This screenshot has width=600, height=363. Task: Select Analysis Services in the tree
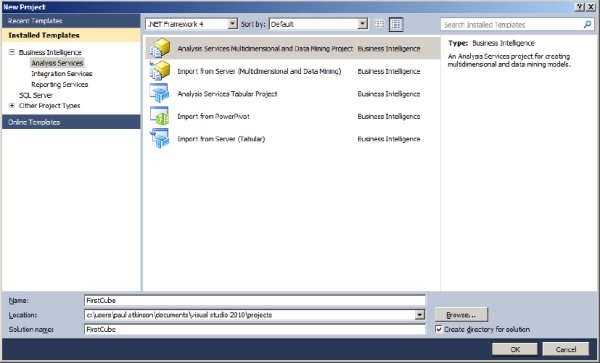coord(57,63)
